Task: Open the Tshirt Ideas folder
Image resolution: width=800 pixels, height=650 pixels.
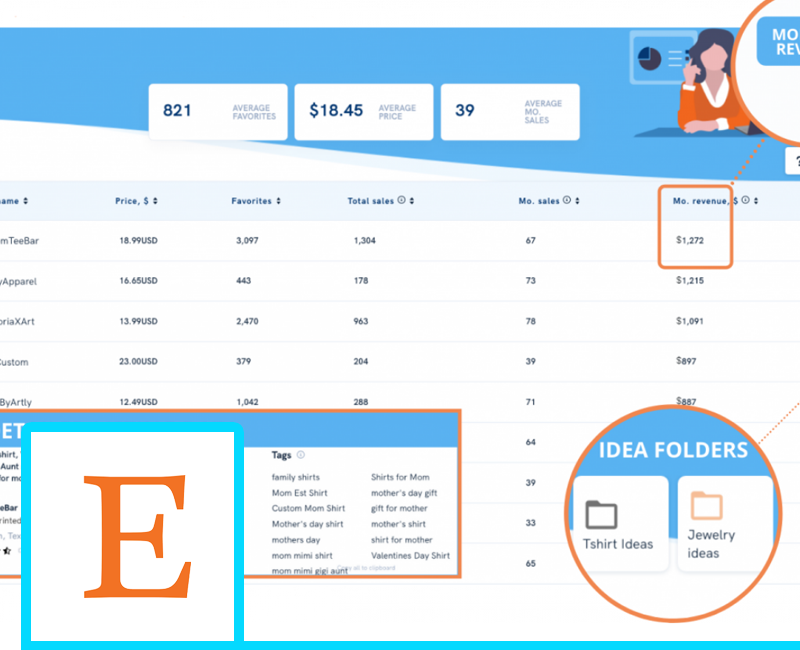Action: point(617,523)
